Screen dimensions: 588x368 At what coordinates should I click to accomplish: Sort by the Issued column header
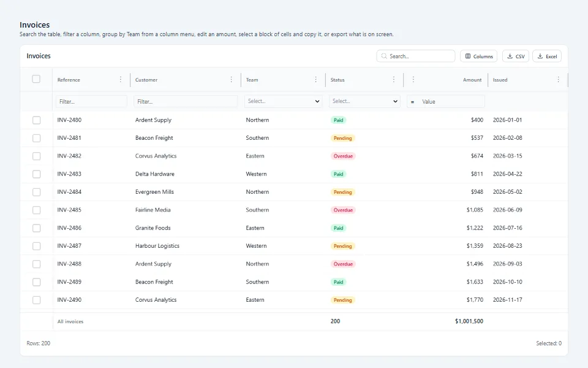(x=500, y=80)
